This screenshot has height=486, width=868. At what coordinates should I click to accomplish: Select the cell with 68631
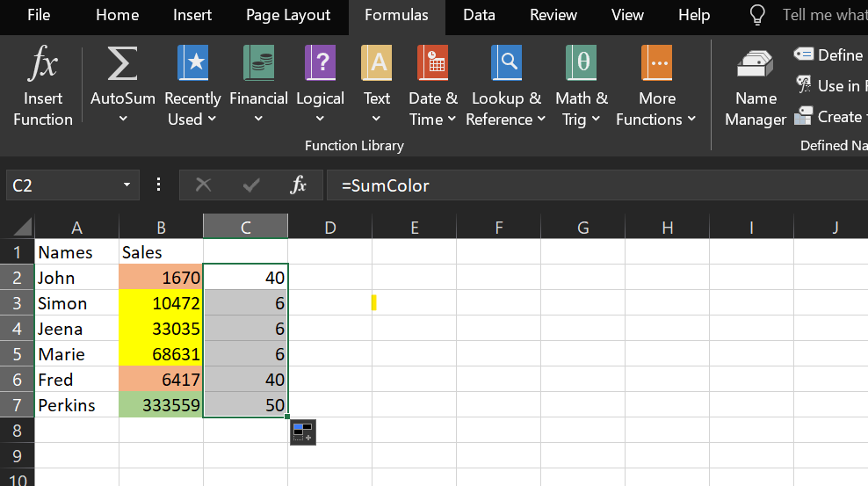point(161,353)
